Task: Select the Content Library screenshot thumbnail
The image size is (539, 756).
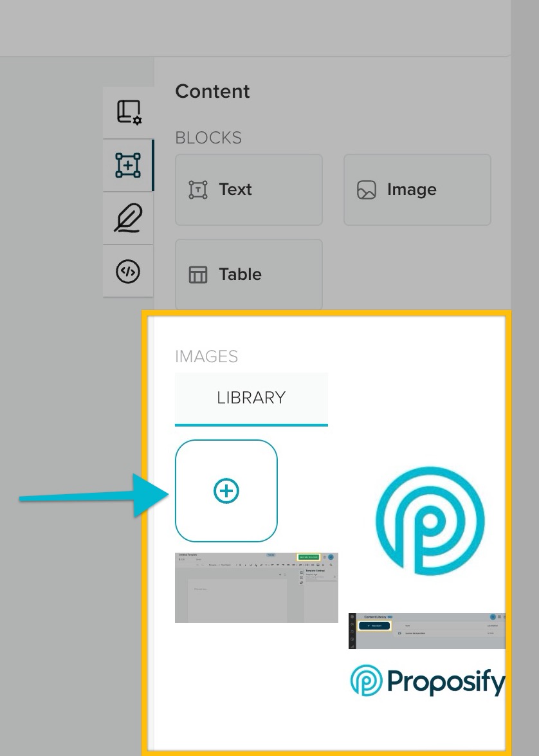Action: pyautogui.click(x=426, y=631)
